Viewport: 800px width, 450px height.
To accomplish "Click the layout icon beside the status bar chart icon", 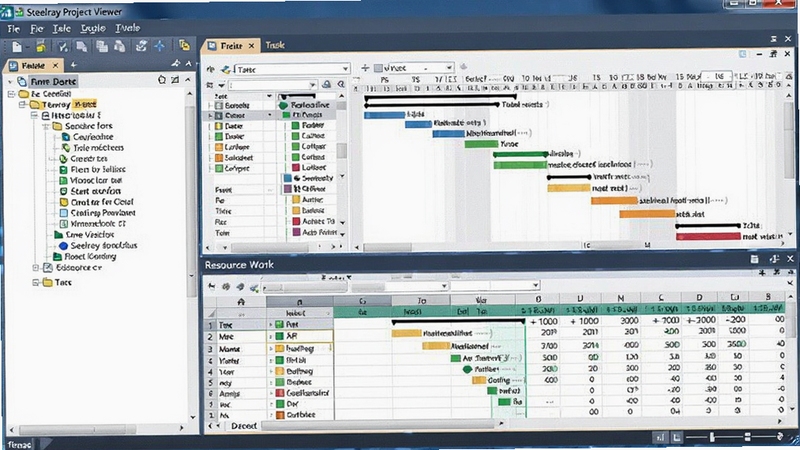I will (677, 437).
